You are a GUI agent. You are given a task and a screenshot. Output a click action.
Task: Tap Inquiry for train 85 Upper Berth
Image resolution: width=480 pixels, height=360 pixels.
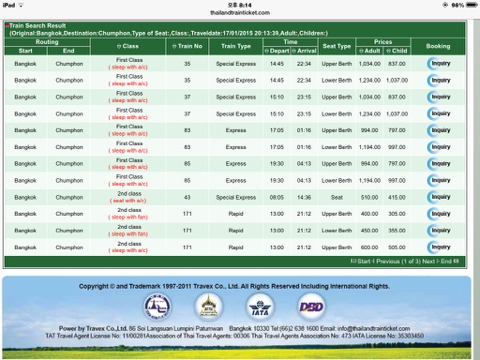439,164
